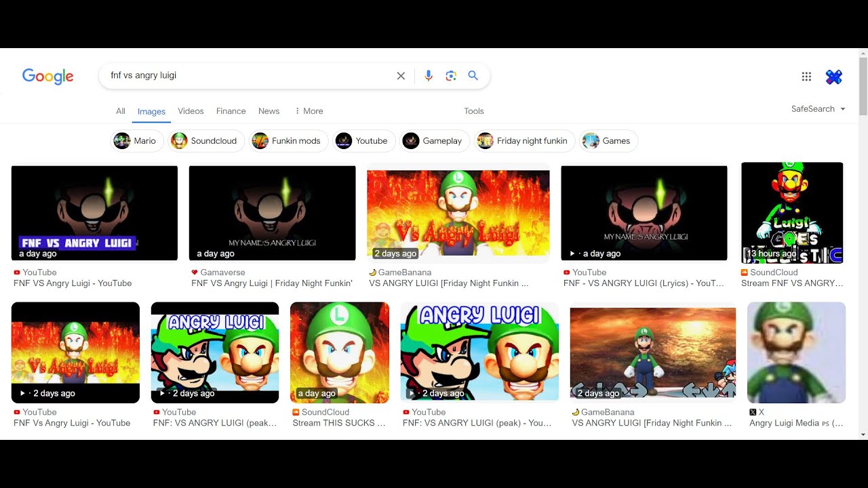
Task: Open top-row flaming Vs Angry Luigi thumbnail
Action: tap(458, 213)
